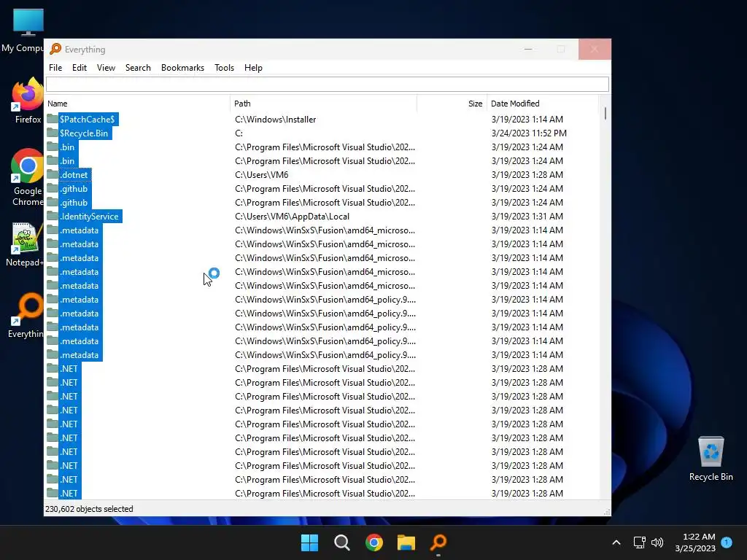Open the network status tray icon
This screenshot has height=560, width=747.
639,542
